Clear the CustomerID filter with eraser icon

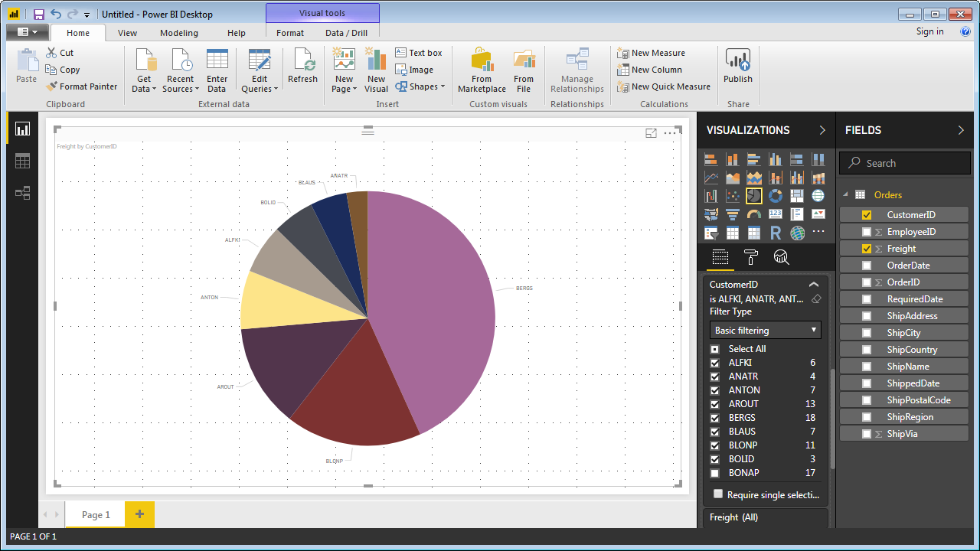click(816, 298)
